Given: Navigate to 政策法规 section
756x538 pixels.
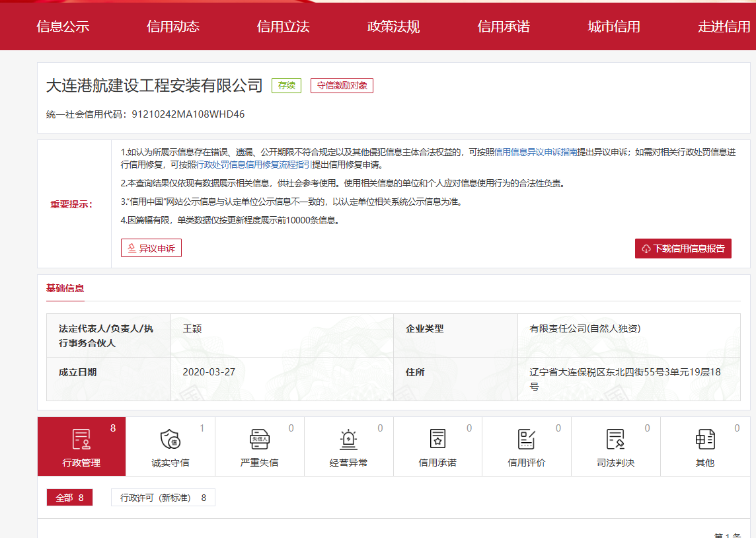Looking at the screenshot, I should point(393,27).
